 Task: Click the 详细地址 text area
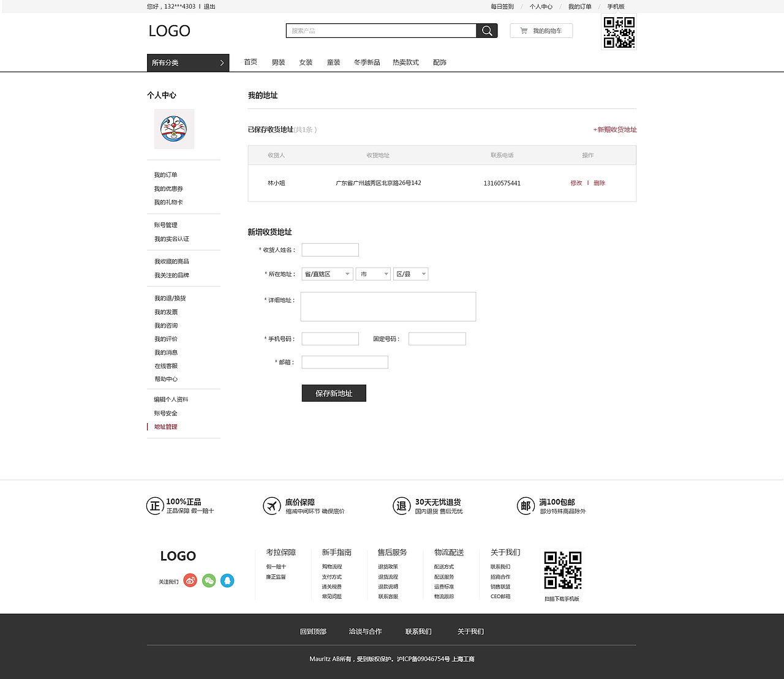[388, 307]
